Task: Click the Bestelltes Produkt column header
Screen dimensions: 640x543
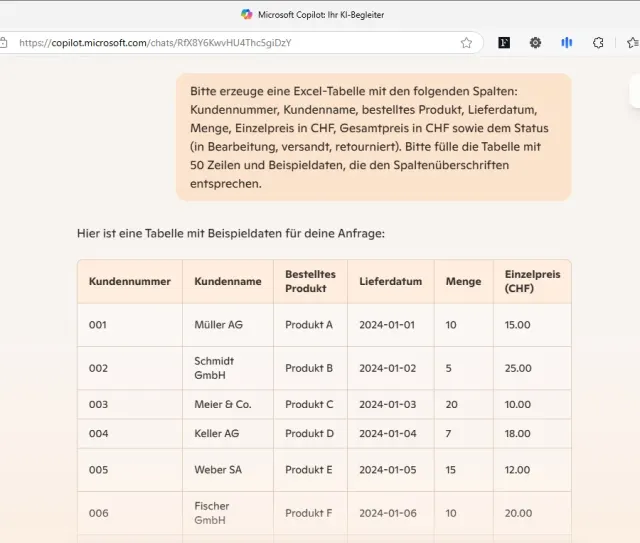Action: click(310, 281)
